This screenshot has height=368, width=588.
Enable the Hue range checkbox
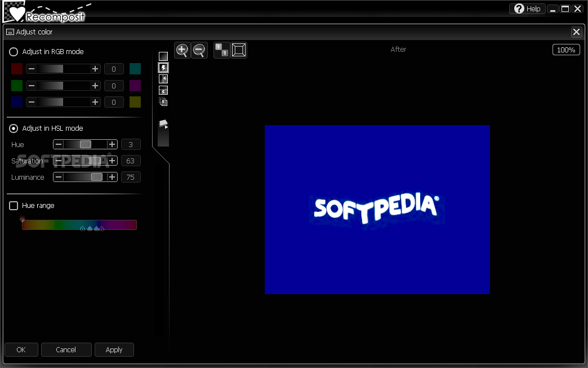click(14, 206)
